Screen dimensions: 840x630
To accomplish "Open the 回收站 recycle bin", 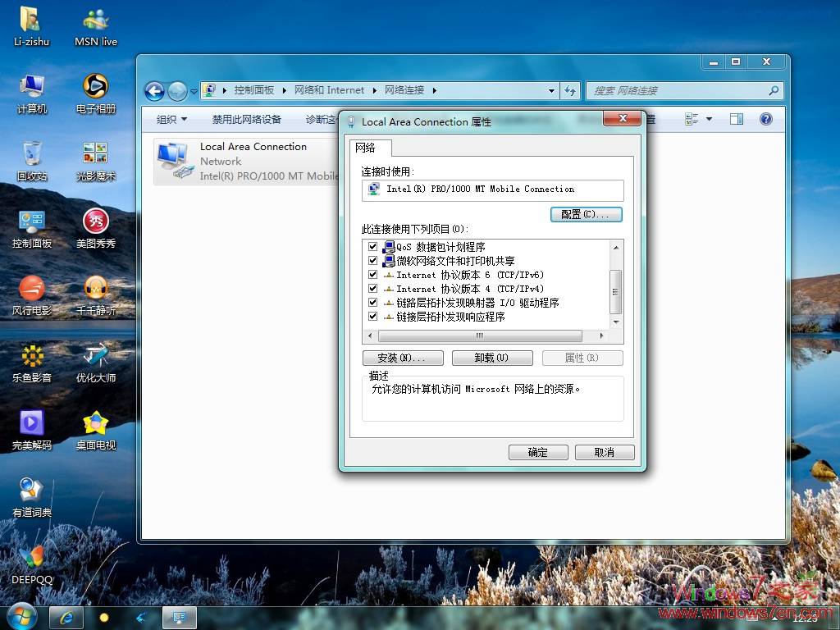I will coord(31,154).
